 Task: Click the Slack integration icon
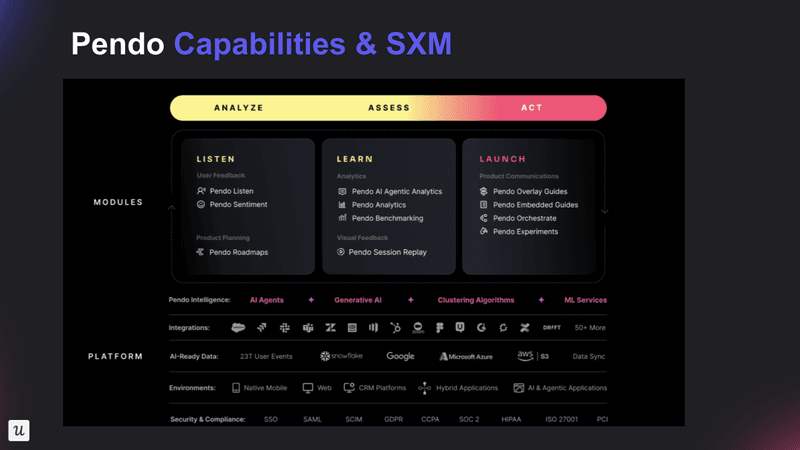click(x=285, y=328)
